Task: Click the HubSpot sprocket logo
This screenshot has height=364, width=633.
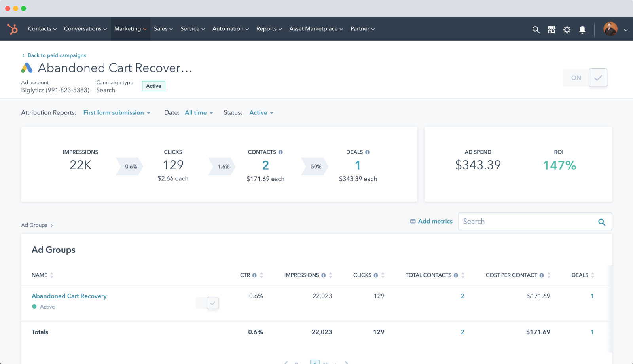Action: [x=12, y=29]
